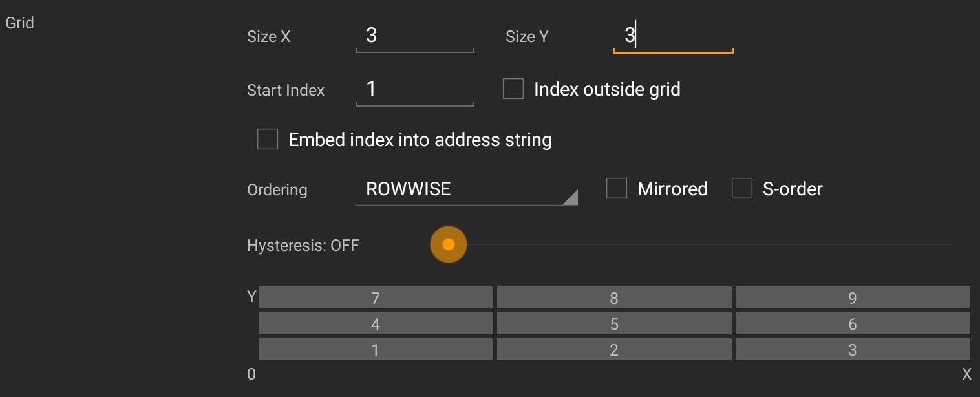Select grid cell 3
Viewport: 980px width, 397px height.
[x=852, y=349]
